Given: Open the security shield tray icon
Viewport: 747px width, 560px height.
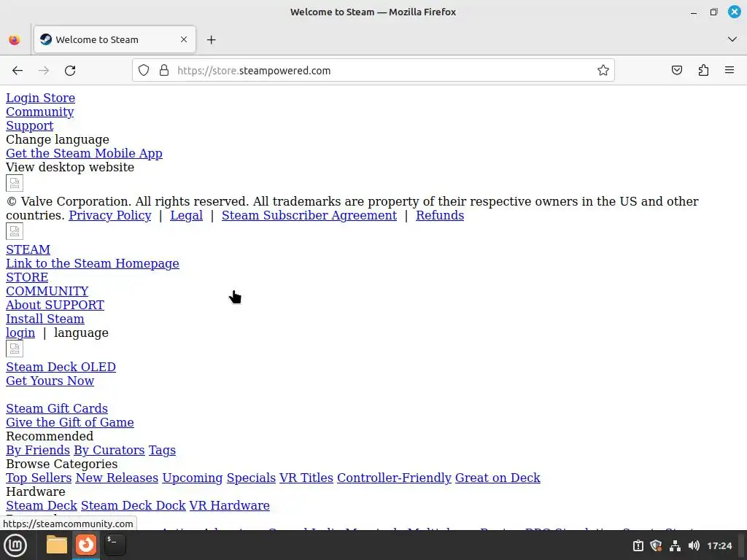Looking at the screenshot, I should pyautogui.click(x=656, y=545).
